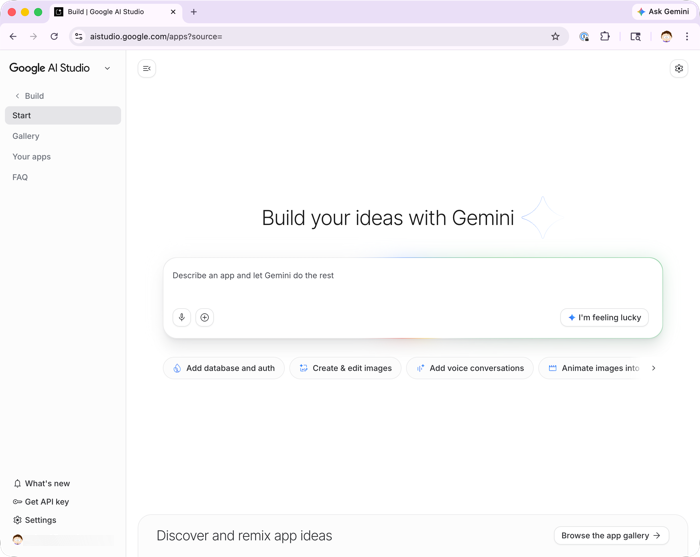
Task: Open Chrome's three-dot menu
Action: coord(687,36)
